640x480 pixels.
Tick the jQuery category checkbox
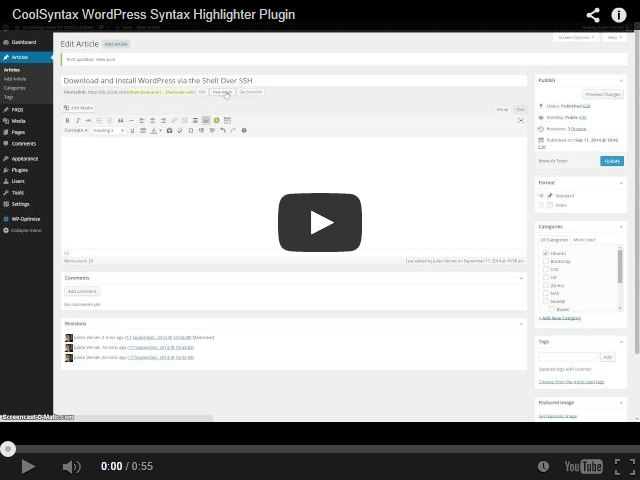click(546, 285)
